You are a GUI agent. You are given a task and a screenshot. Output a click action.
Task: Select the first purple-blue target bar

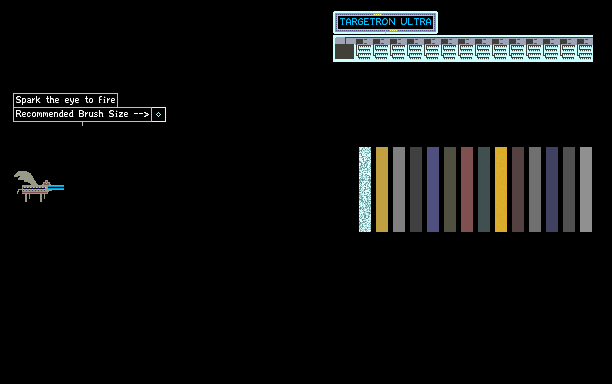pyautogui.click(x=433, y=189)
